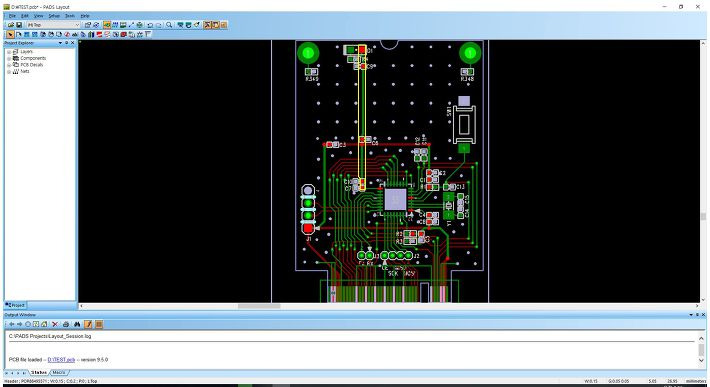Expand the Layers tree node
The height and width of the screenshot is (387, 710).
9,52
